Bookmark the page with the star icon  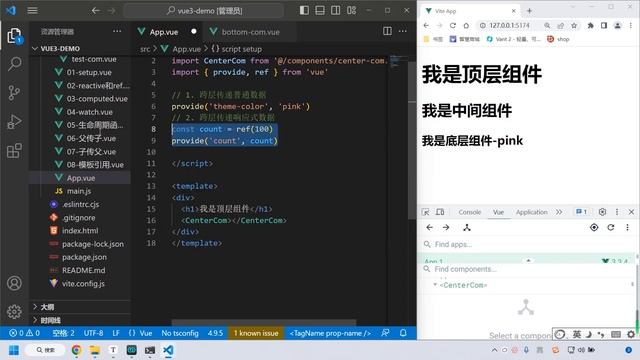574,25
